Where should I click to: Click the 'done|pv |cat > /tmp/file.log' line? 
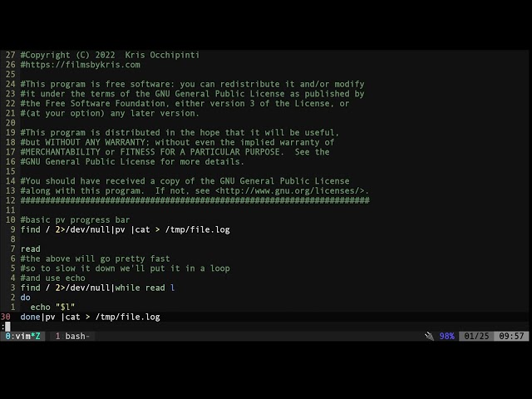point(90,317)
